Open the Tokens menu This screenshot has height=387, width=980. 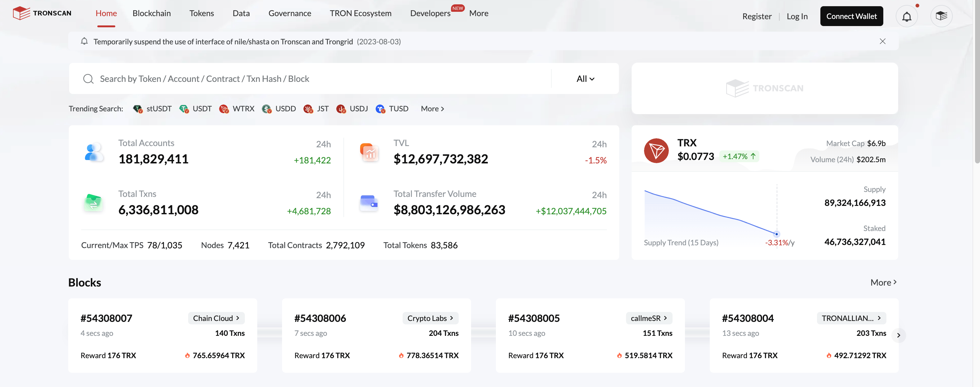[x=202, y=13]
